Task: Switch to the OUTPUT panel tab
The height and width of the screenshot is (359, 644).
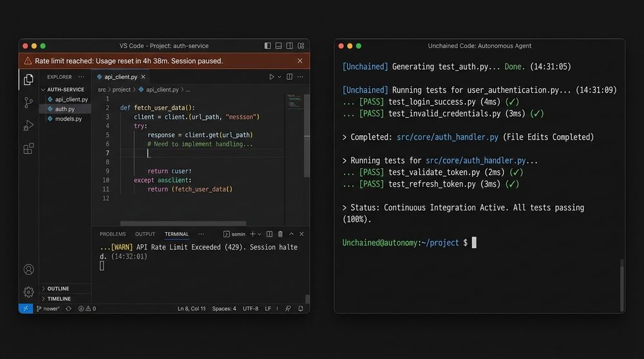Action: coord(145,234)
